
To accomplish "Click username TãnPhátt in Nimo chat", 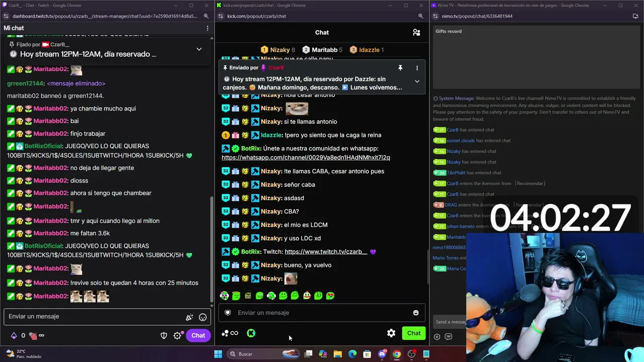I will (x=456, y=172).
